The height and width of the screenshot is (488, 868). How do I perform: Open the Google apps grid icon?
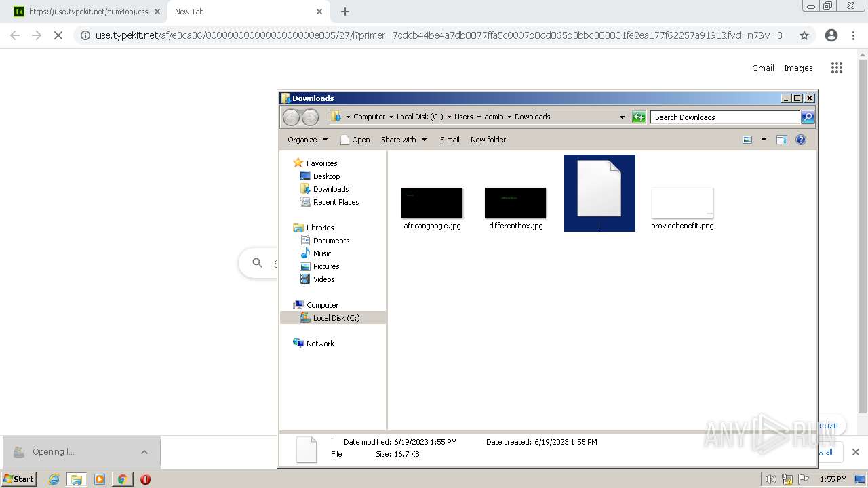(x=837, y=68)
